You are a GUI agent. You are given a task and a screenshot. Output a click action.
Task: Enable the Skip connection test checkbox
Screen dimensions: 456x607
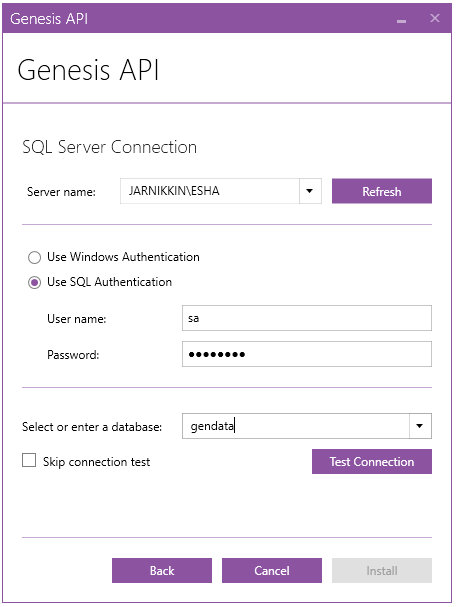tap(29, 461)
